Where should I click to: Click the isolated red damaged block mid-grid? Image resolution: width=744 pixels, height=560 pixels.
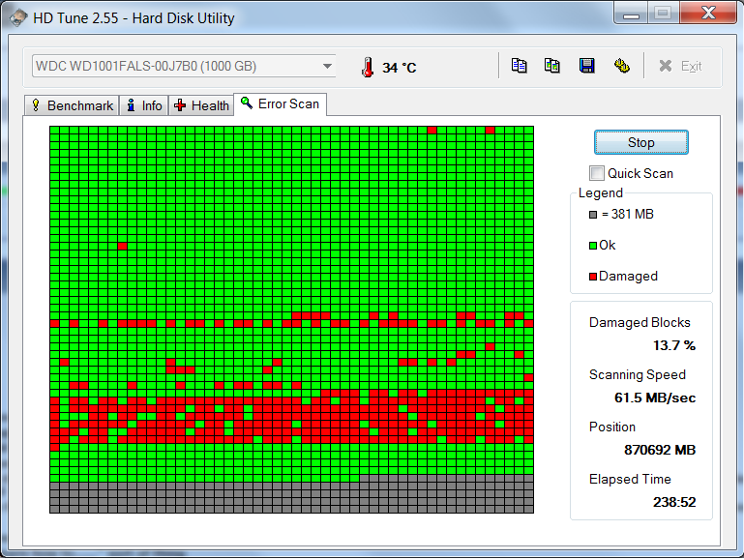tap(123, 246)
